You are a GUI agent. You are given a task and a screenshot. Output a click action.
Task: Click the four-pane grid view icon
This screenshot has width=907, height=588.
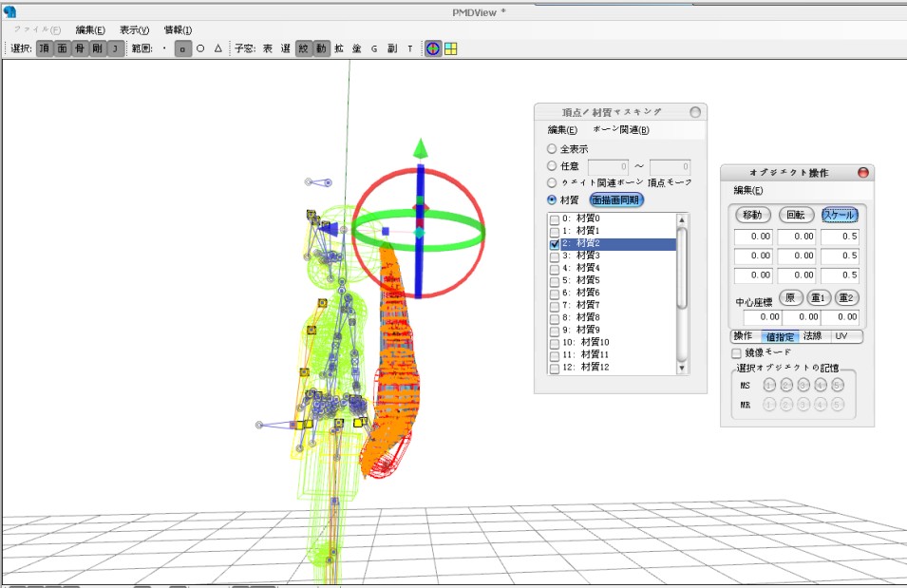tap(450, 48)
